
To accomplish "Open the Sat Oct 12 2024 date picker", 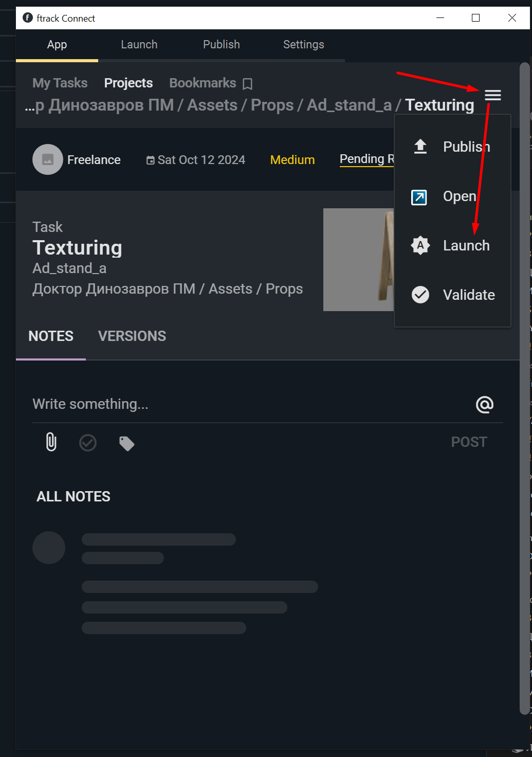I will [x=196, y=160].
